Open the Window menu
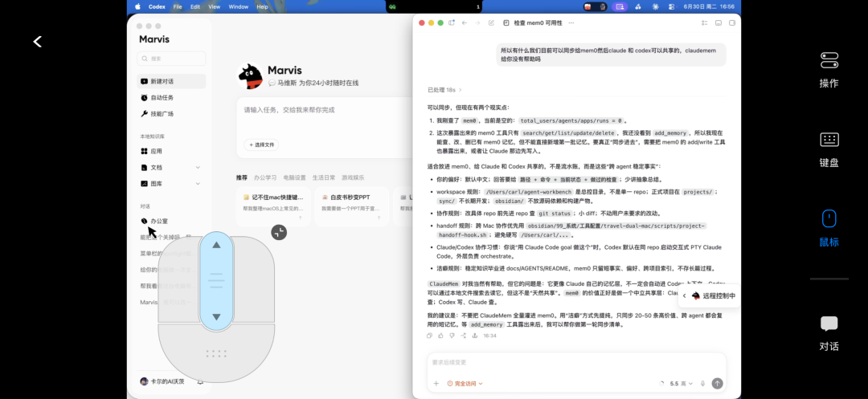The image size is (868, 399). 239,6
